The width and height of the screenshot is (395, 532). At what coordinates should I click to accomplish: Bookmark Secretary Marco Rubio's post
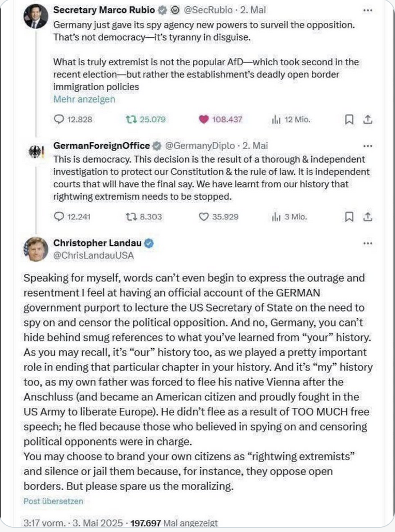(x=349, y=120)
